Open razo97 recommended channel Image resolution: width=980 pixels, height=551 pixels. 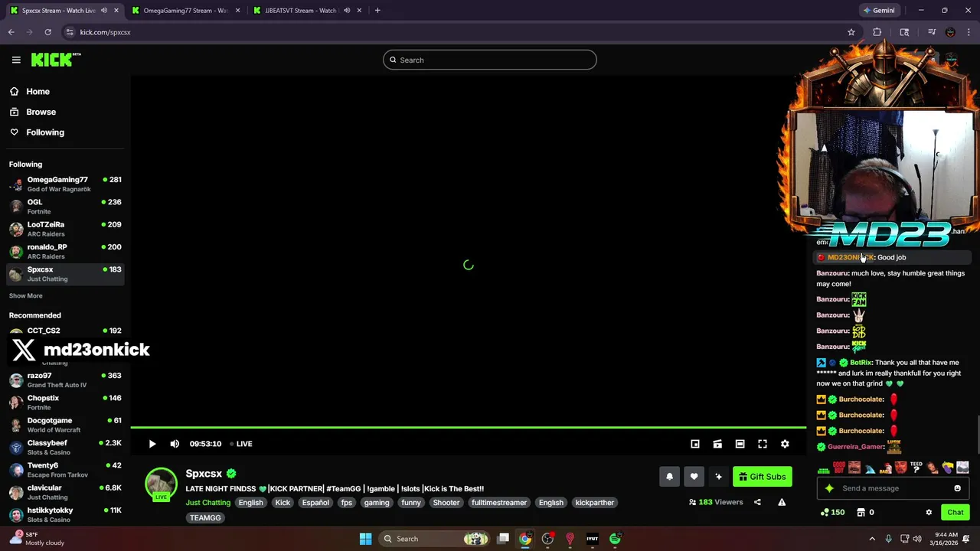coord(65,380)
